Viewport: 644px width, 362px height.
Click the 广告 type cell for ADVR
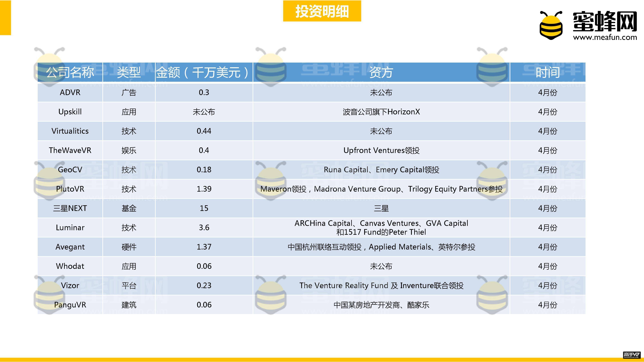129,93
